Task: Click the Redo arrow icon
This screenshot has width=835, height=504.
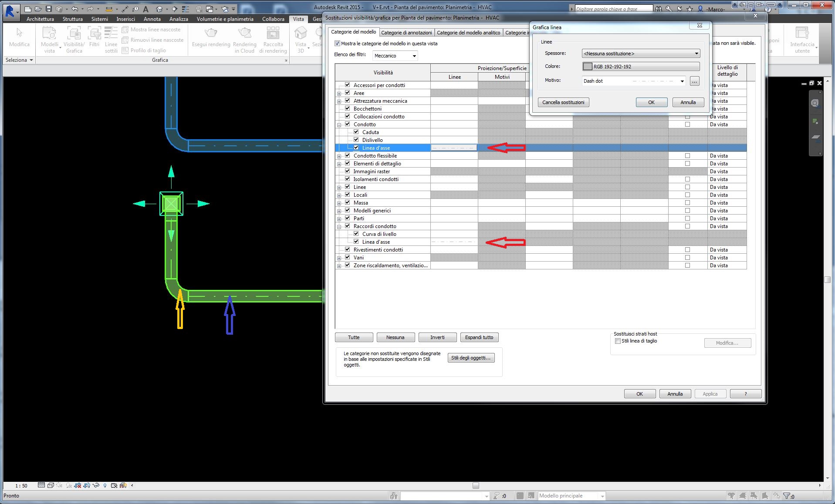Action: pyautogui.click(x=90, y=9)
